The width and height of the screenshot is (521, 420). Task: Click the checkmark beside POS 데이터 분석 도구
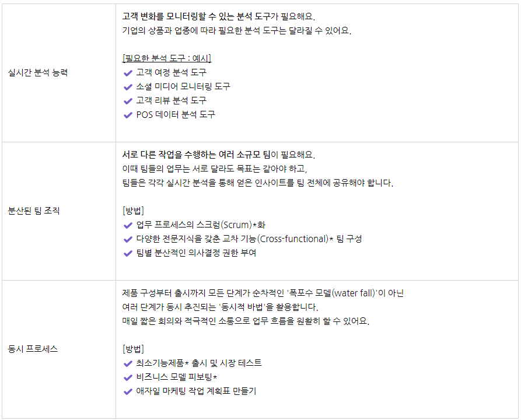(128, 115)
